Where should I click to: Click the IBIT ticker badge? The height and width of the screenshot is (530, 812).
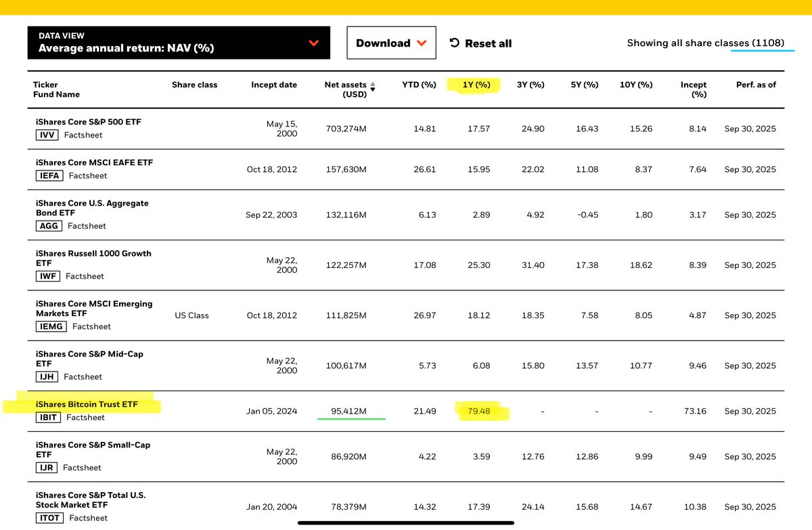(x=49, y=417)
